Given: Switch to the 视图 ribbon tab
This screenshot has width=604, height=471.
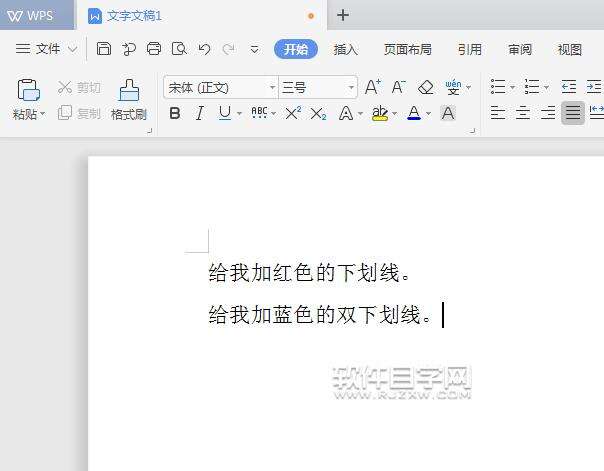Looking at the screenshot, I should (x=570, y=49).
